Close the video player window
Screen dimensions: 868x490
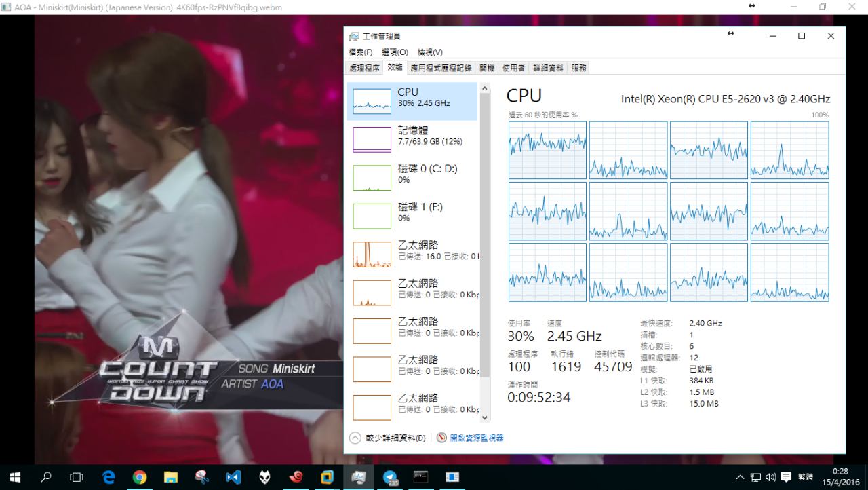pyautogui.click(x=852, y=7)
